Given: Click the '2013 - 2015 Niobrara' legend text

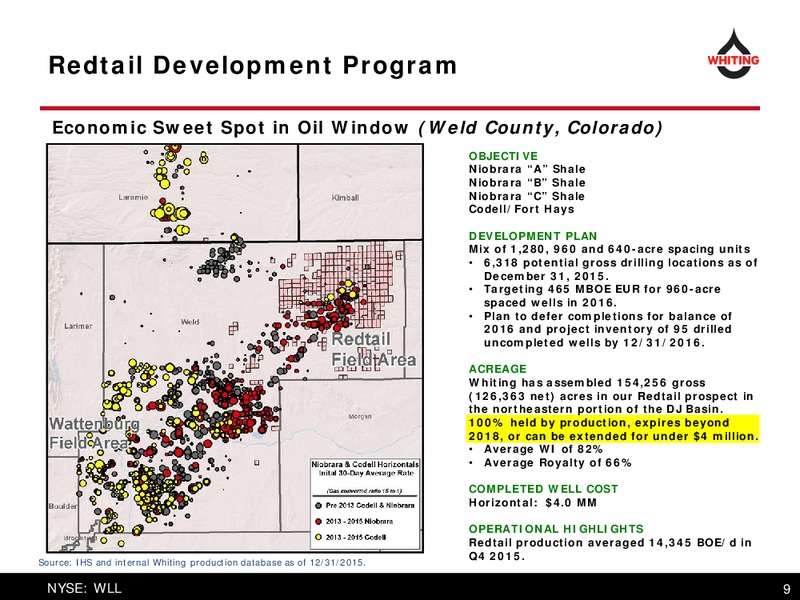Looking at the screenshot, I should pyautogui.click(x=360, y=521).
